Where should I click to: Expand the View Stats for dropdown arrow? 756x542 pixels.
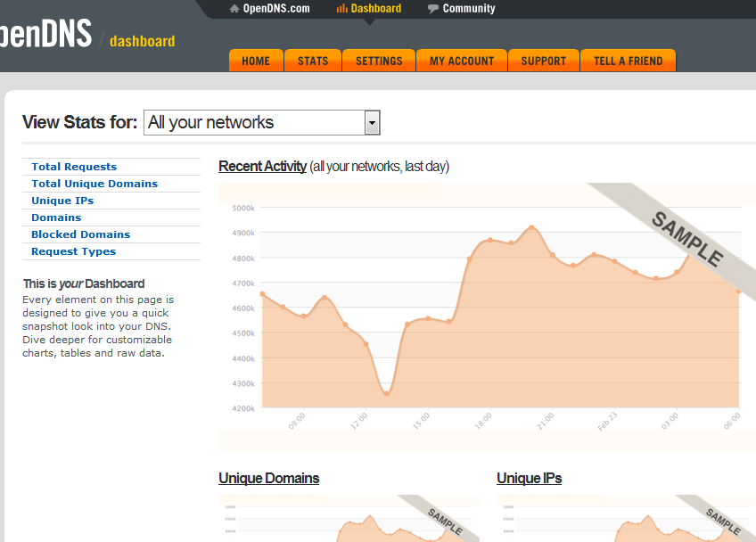[x=372, y=122]
